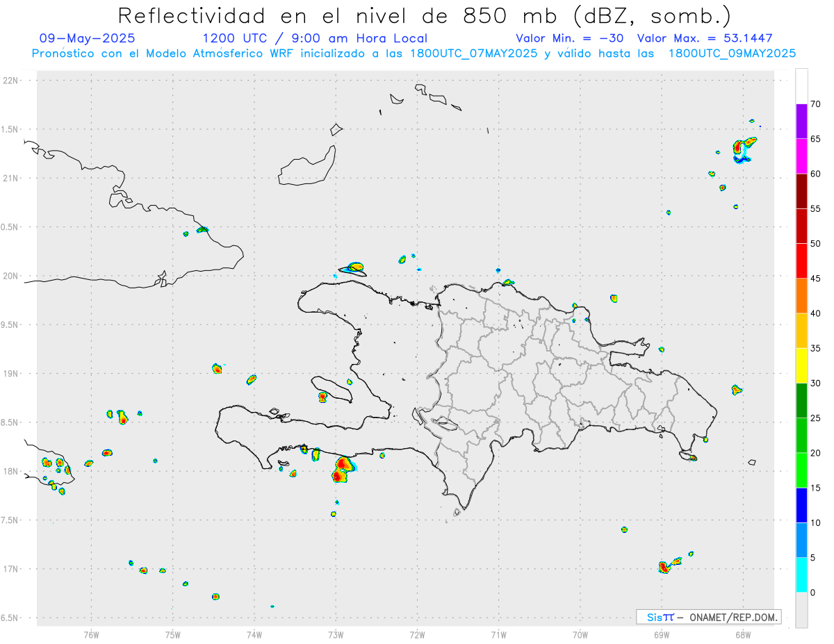
Task: Click the cyan 0–5 dBZ colorbar segment
Action: (x=801, y=575)
